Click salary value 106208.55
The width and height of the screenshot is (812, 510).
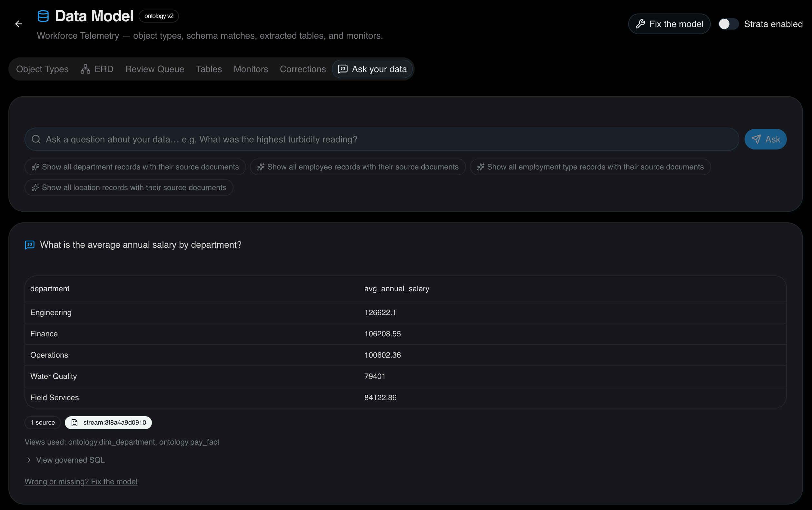(382, 334)
